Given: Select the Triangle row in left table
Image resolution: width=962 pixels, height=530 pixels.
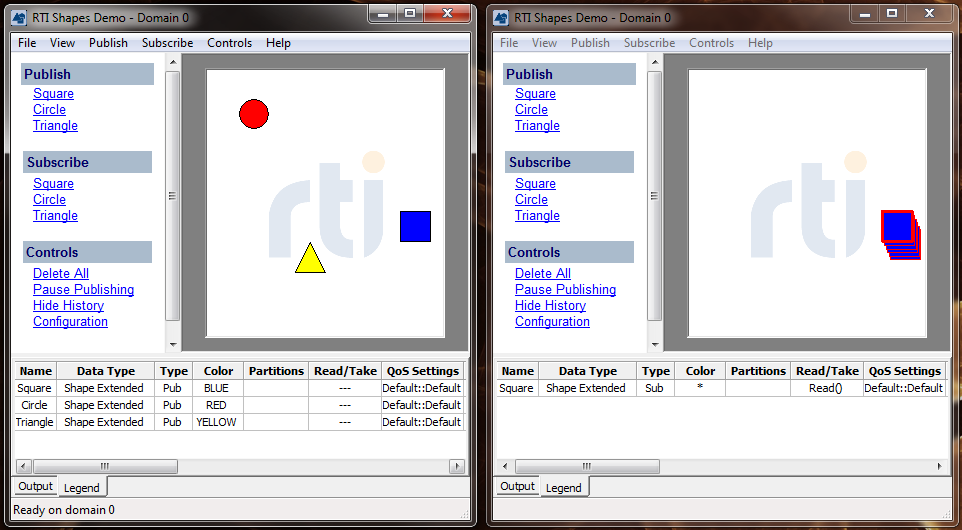Looking at the screenshot, I should tap(239, 422).
